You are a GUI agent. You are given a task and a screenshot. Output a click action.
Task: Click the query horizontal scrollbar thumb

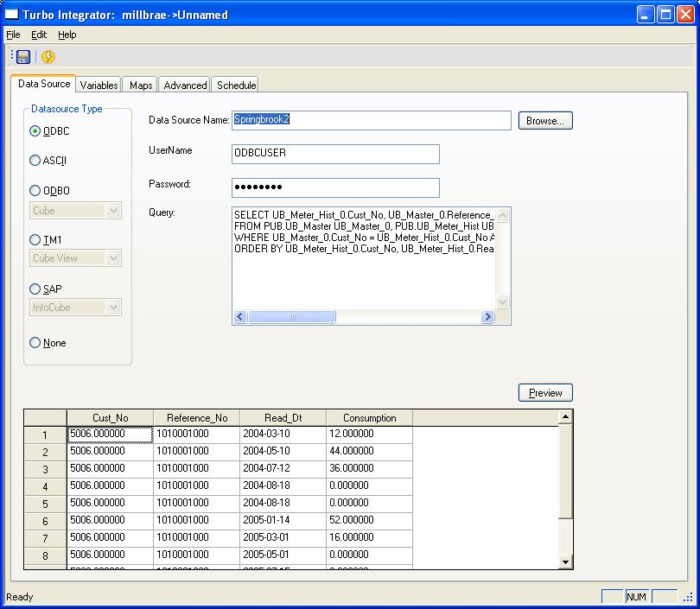[x=292, y=317]
